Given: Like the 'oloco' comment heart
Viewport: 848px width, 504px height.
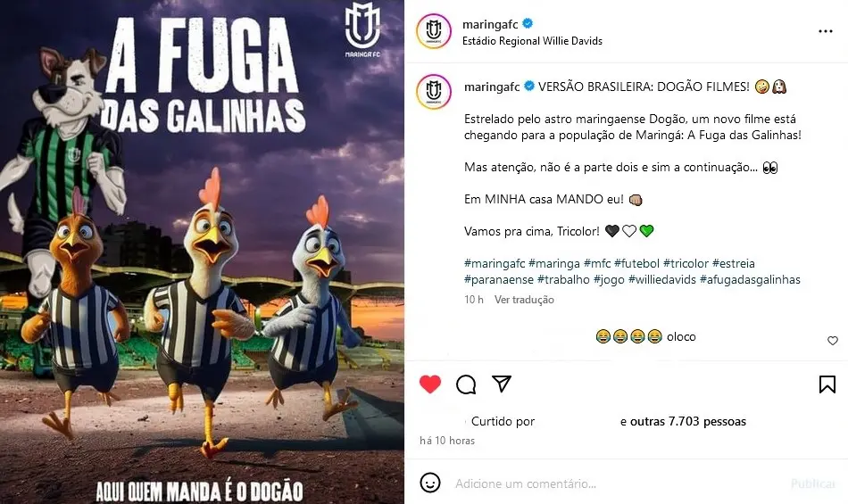Looking at the screenshot, I should click(x=832, y=341).
